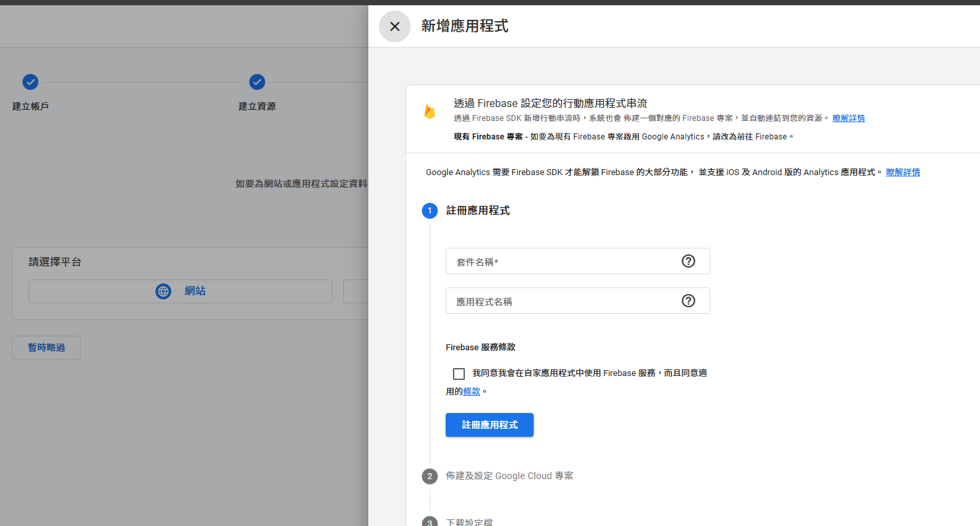
Task: Select step 2 circle for Google Cloud 專案
Action: click(x=430, y=476)
